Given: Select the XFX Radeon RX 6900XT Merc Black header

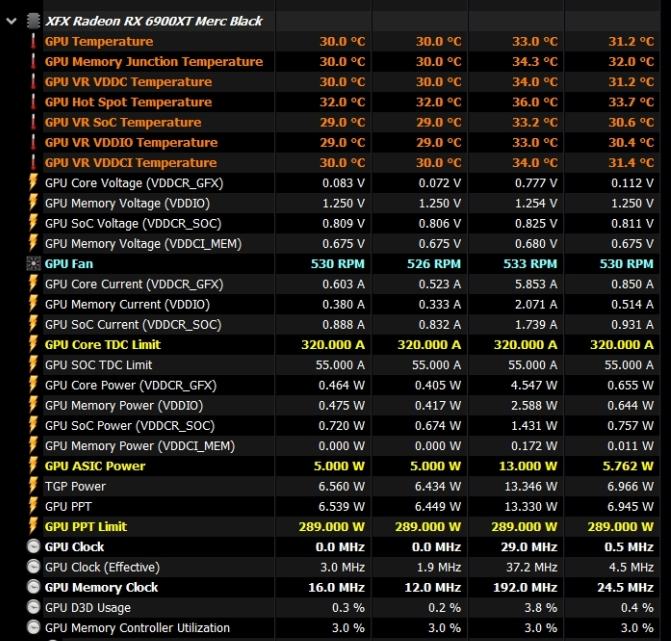Looking at the screenshot, I should [154, 21].
